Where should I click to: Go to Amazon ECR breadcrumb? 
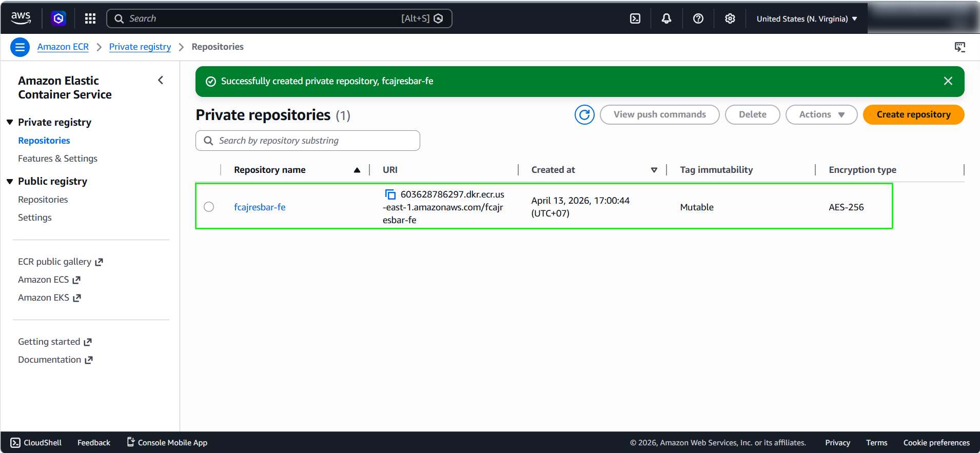63,47
